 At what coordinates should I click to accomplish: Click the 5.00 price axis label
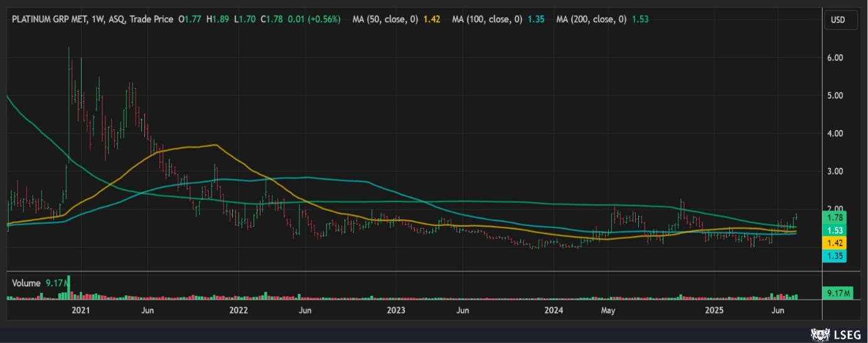click(x=836, y=95)
